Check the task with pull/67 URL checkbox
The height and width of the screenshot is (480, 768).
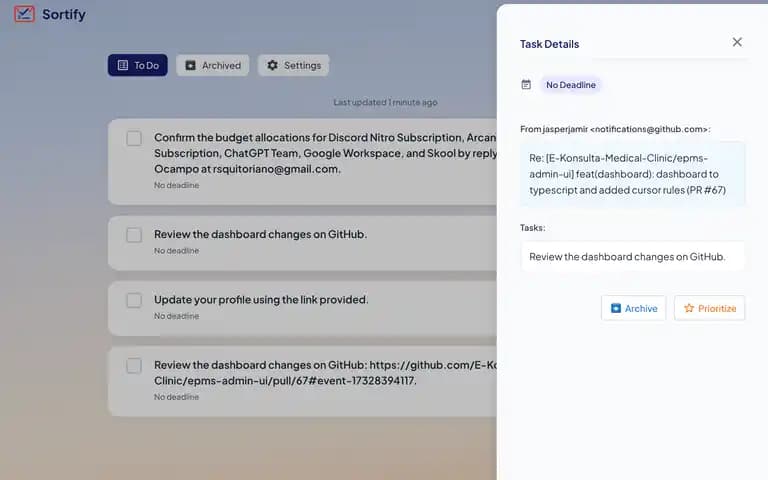pyautogui.click(x=134, y=365)
